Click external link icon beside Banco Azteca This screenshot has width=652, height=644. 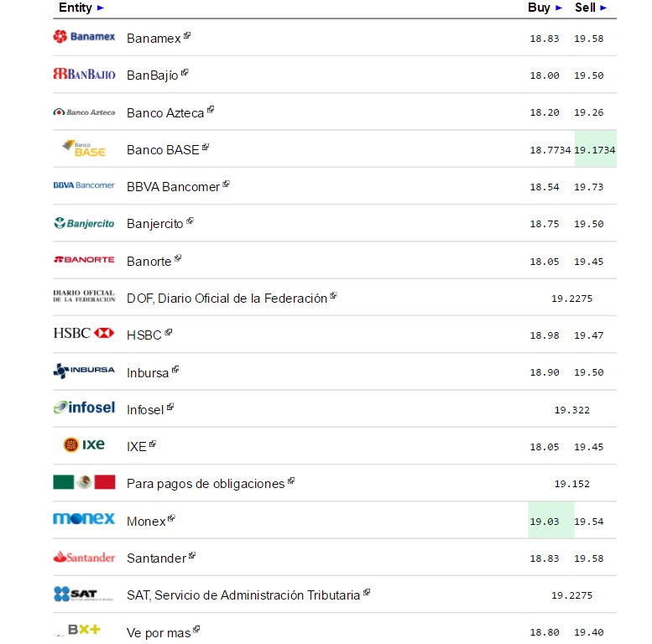click(x=211, y=109)
